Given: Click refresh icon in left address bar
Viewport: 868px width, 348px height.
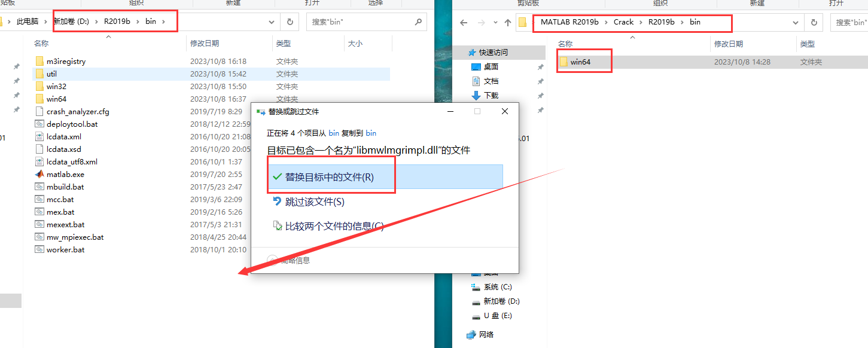Looking at the screenshot, I should pos(291,22).
